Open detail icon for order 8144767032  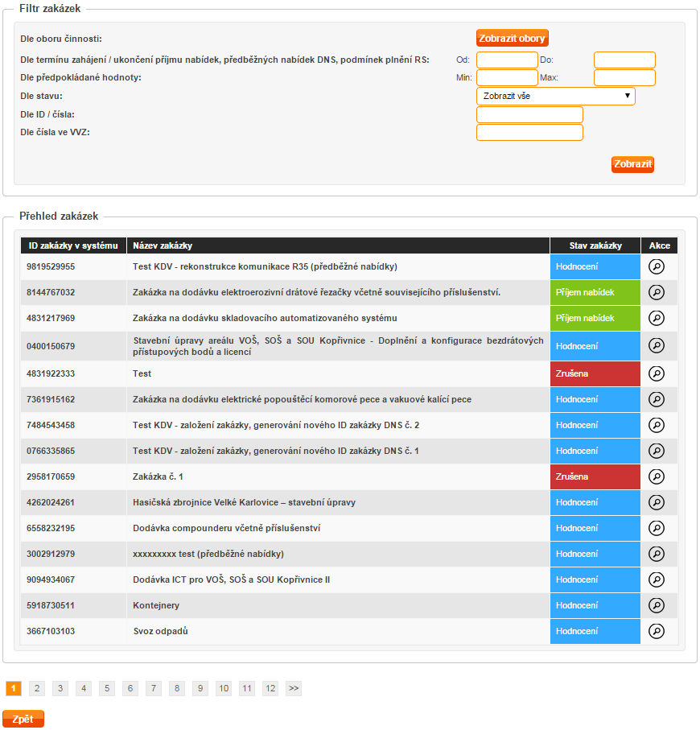tap(657, 292)
